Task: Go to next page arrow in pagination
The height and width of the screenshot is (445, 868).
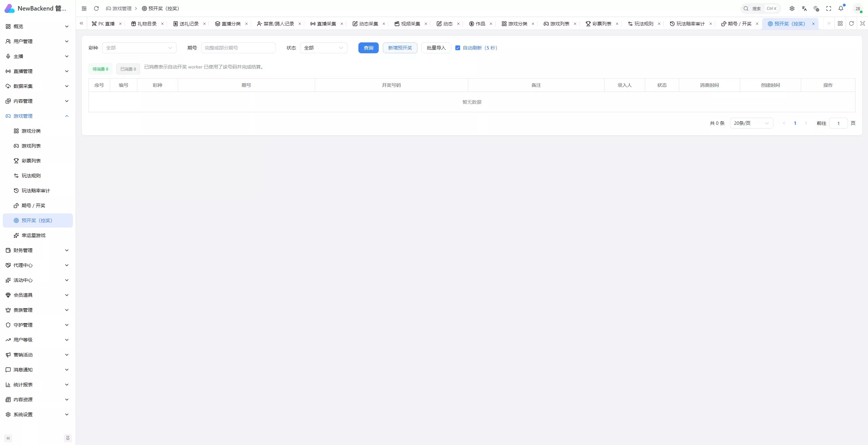Action: (x=806, y=123)
